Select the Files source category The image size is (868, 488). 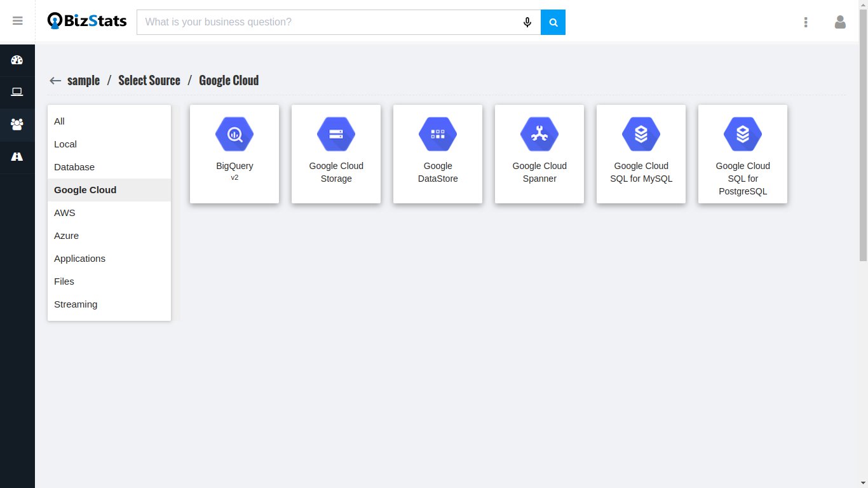(x=109, y=281)
